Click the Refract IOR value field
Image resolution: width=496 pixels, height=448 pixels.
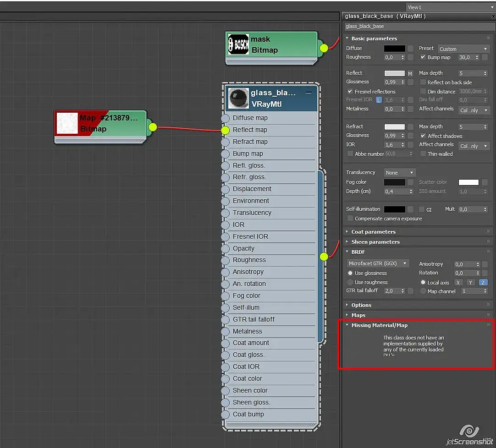click(392, 145)
